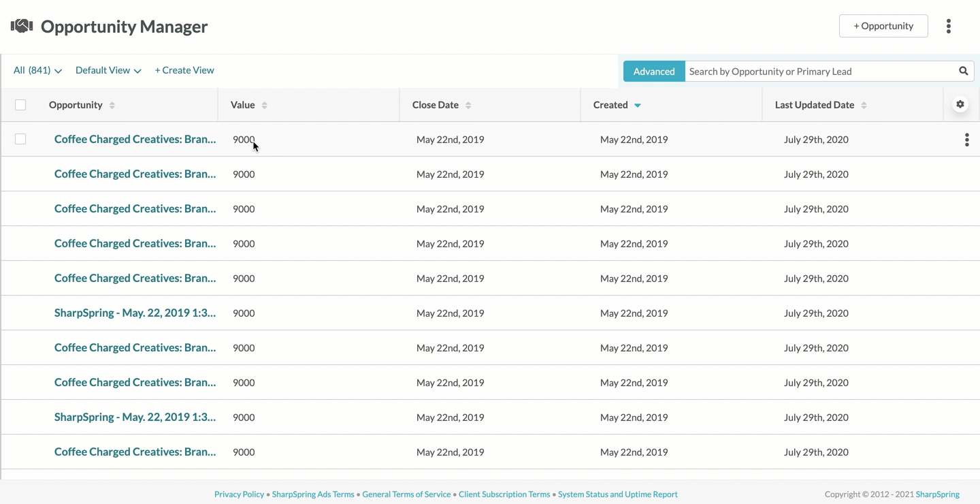Image resolution: width=980 pixels, height=504 pixels.
Task: Sort by the Last Updated Date column arrows
Action: pos(864,105)
